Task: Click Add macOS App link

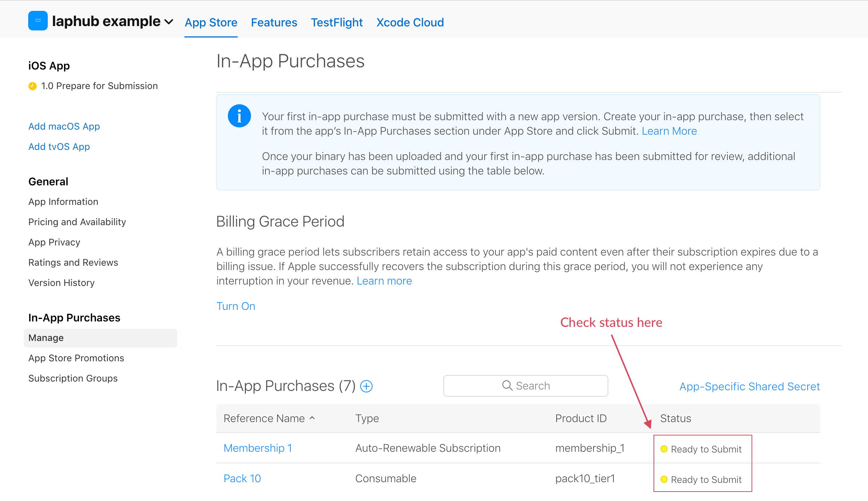Action: [x=64, y=126]
